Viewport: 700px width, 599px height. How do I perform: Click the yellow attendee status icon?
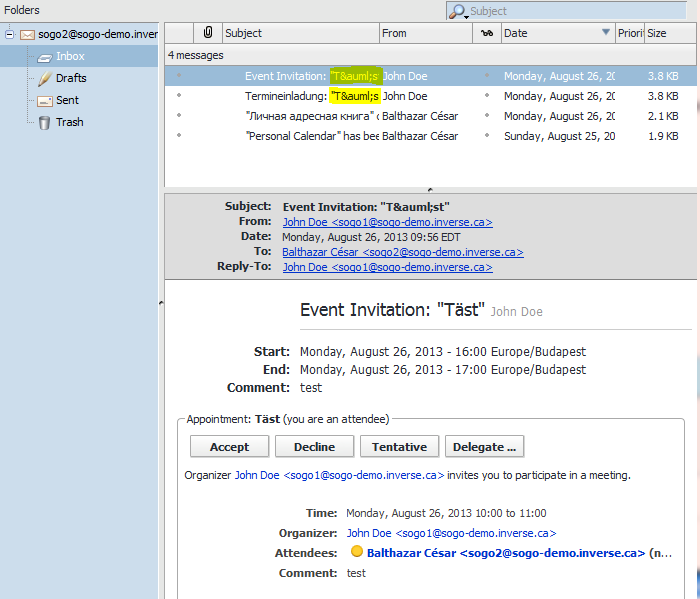(x=357, y=552)
